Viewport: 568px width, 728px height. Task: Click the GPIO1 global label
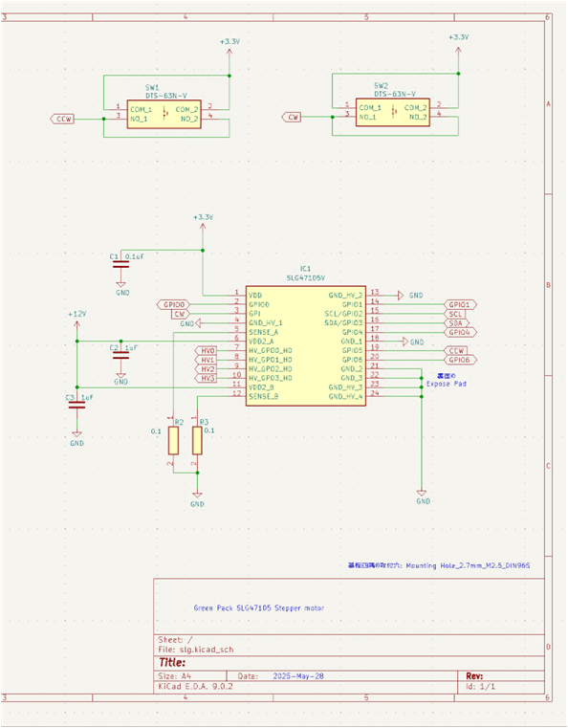pos(460,305)
